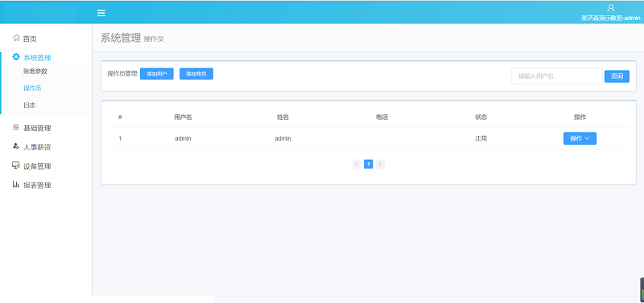644x303 pixels.
Task: Click the 查询 search button
Action: [x=617, y=76]
